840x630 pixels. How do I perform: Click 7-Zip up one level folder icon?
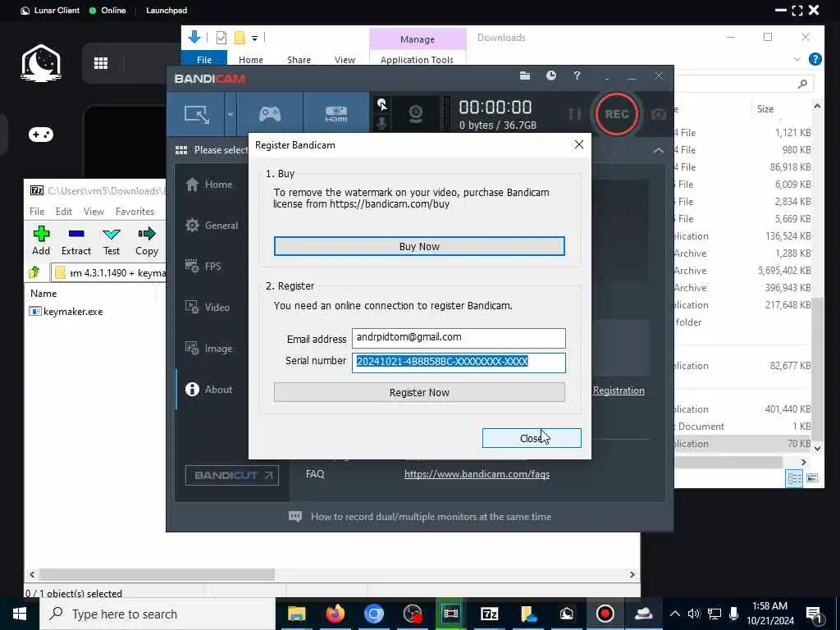tap(34, 272)
